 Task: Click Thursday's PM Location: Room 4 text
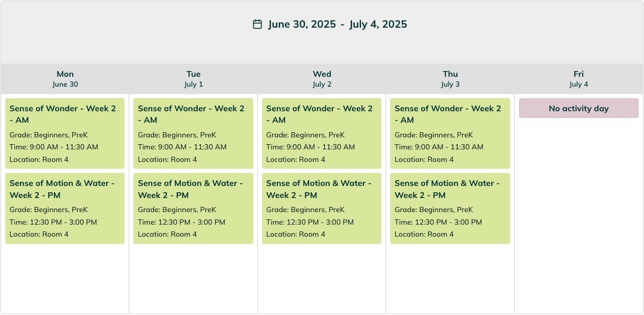424,234
